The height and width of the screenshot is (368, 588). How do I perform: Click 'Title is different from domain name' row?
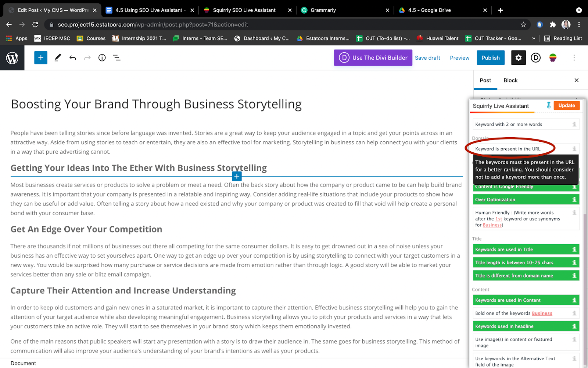pyautogui.click(x=526, y=276)
